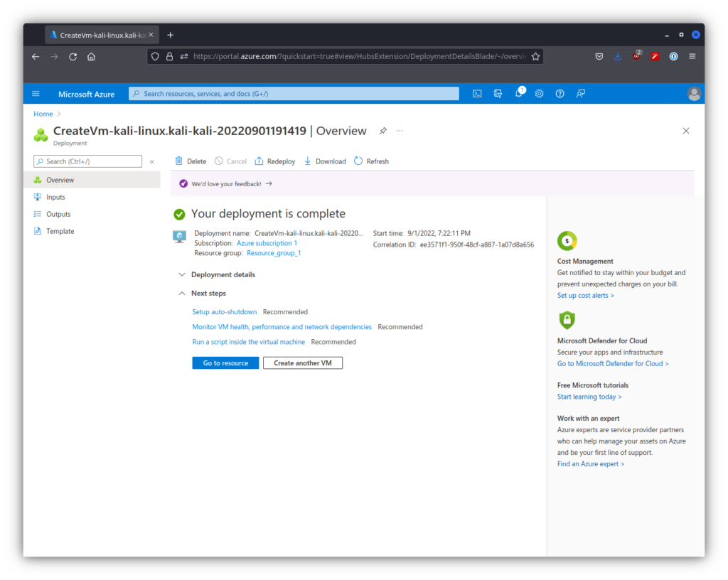Screen dimensions: 728x580
Task: Open the notifications bell icon
Action: click(519, 94)
